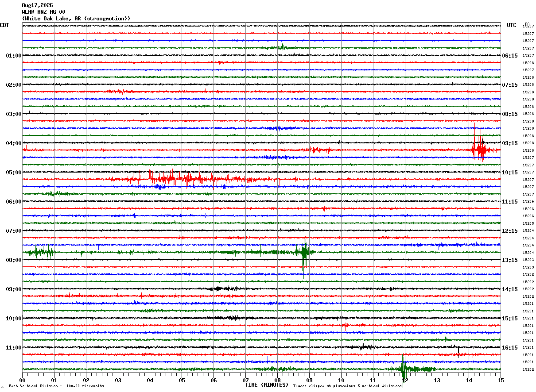Click the Traces clipped at plus/minus 5 note

348,386
